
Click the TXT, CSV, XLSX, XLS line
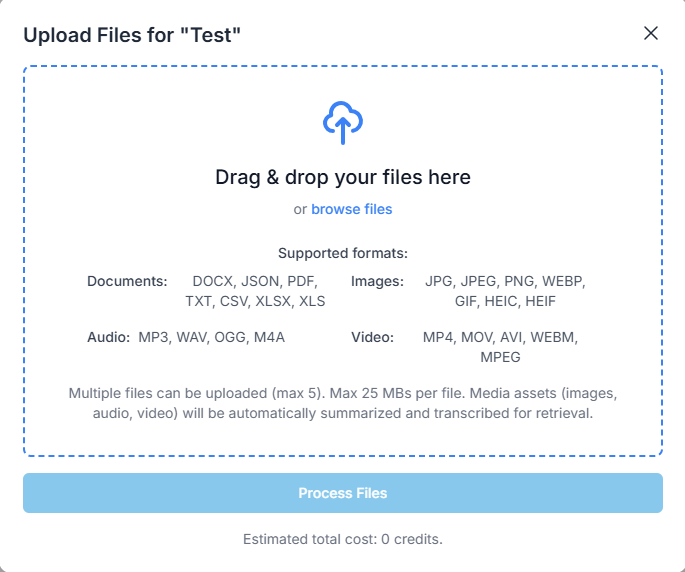[255, 300]
